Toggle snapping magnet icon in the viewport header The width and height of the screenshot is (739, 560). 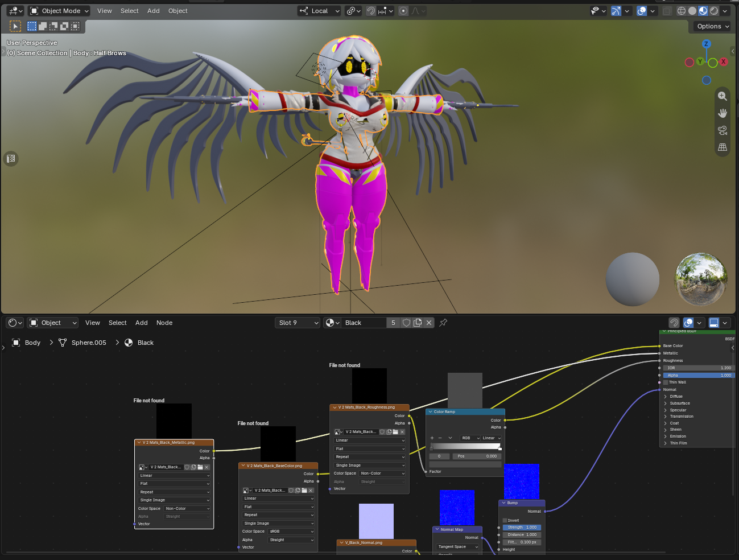tap(371, 11)
